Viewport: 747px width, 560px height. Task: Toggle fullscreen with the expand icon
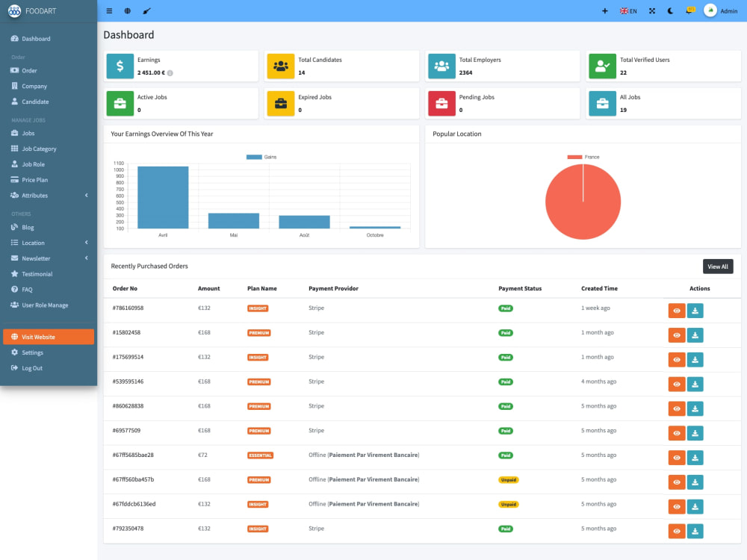(x=651, y=11)
